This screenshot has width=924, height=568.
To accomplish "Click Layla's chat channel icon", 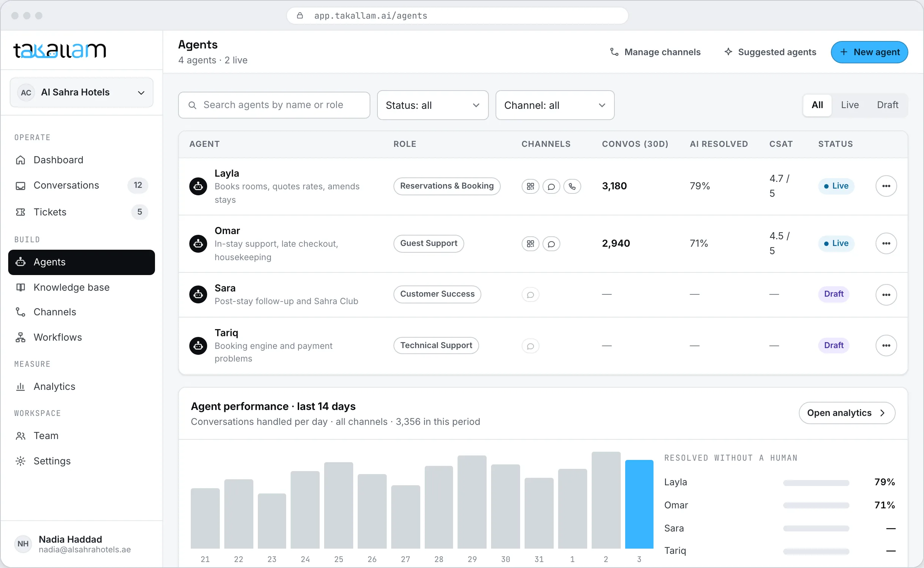I will (551, 186).
